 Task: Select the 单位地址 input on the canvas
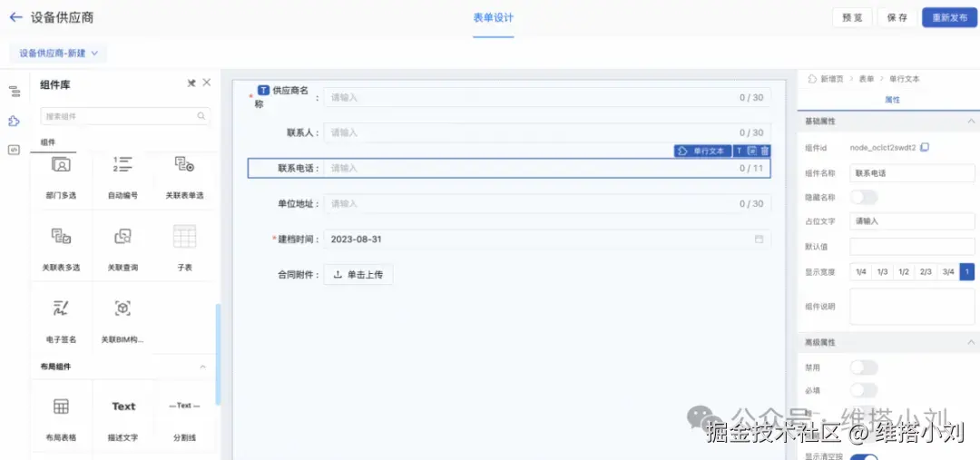pos(547,204)
